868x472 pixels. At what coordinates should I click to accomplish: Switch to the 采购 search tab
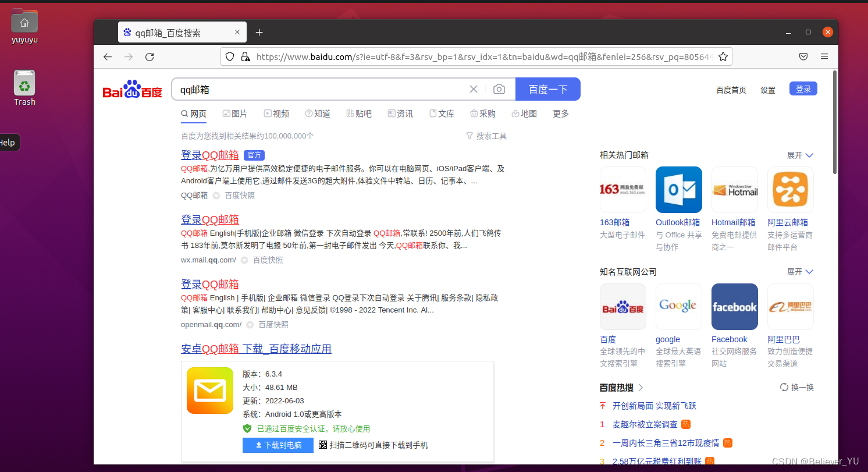coord(483,113)
